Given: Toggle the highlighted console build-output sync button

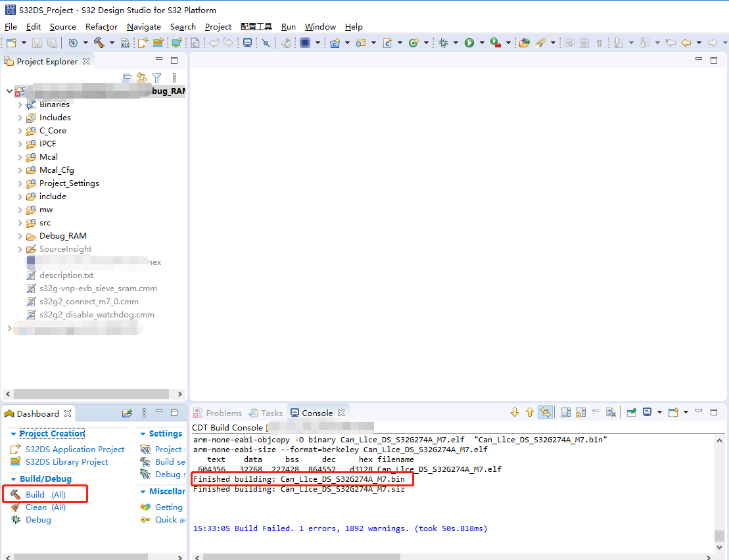Looking at the screenshot, I should click(545, 413).
